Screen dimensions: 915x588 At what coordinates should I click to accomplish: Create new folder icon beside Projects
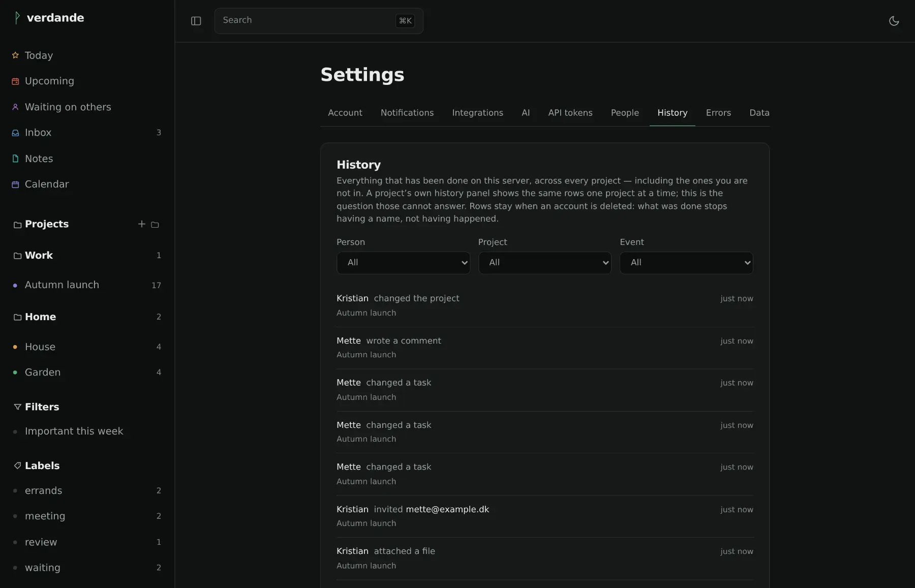pyautogui.click(x=155, y=225)
